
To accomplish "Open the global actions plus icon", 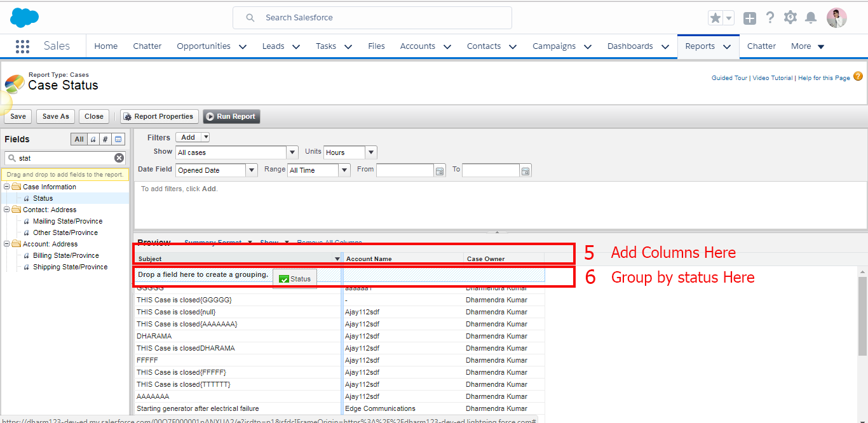I will pos(750,18).
